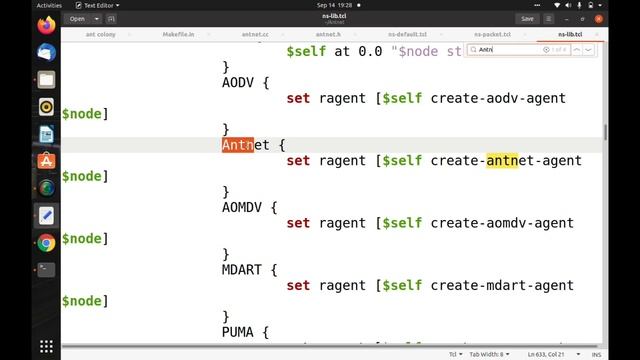Click create-aodv-agent in the code
The image size is (640, 360).
(x=498, y=98)
